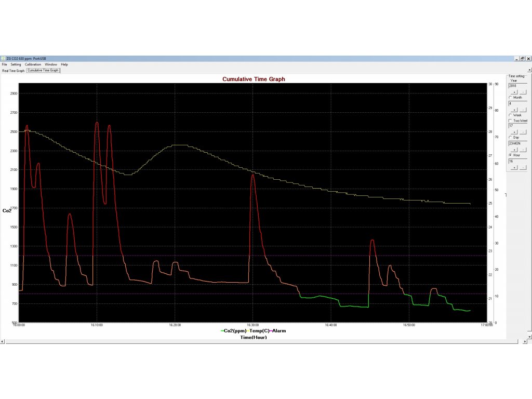
Task: Click the Co2(ppm) legend entry
Action: click(233, 331)
